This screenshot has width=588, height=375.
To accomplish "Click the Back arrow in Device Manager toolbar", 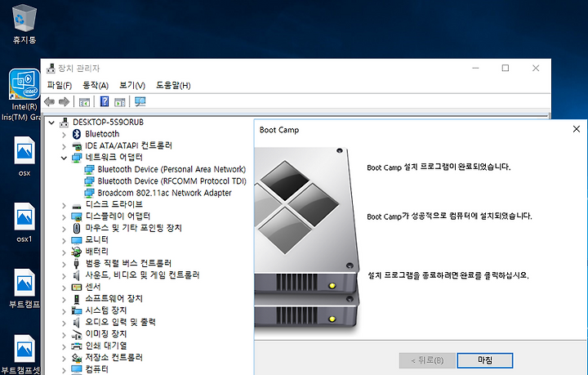I will pyautogui.click(x=49, y=101).
